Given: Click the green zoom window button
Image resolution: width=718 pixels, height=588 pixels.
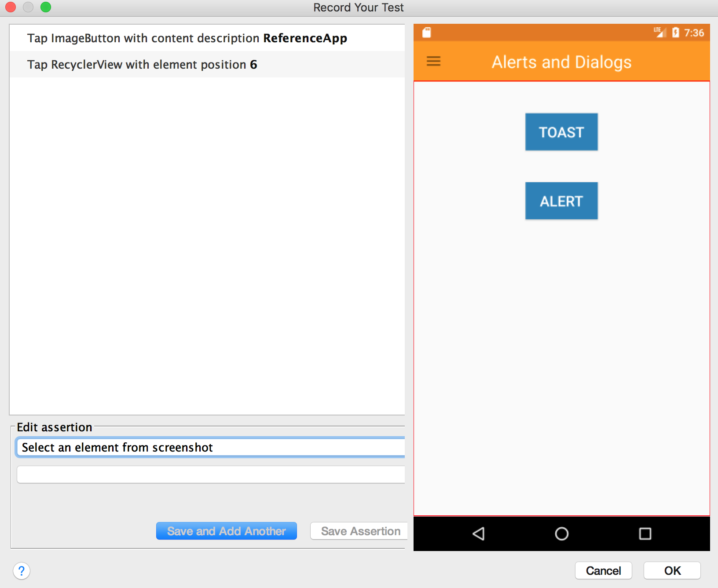Looking at the screenshot, I should pyautogui.click(x=45, y=7).
